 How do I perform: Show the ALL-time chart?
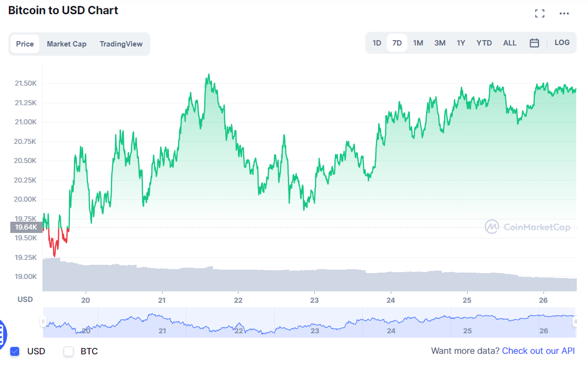tap(510, 43)
